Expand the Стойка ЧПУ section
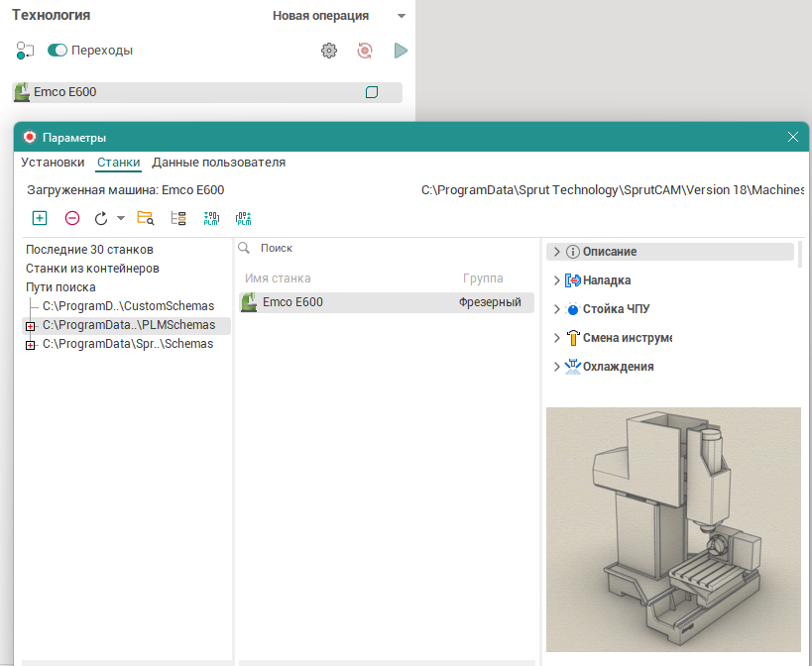The height and width of the screenshot is (666, 812). click(556, 309)
